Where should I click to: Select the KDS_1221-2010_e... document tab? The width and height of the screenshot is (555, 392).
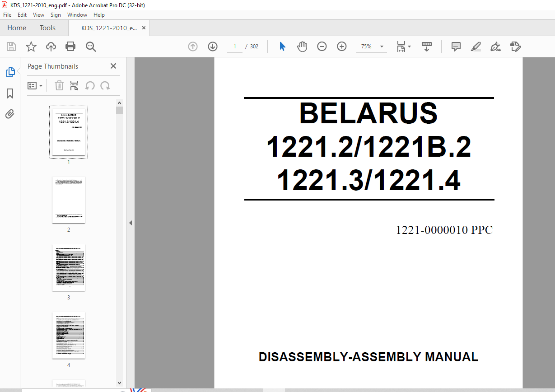109,28
